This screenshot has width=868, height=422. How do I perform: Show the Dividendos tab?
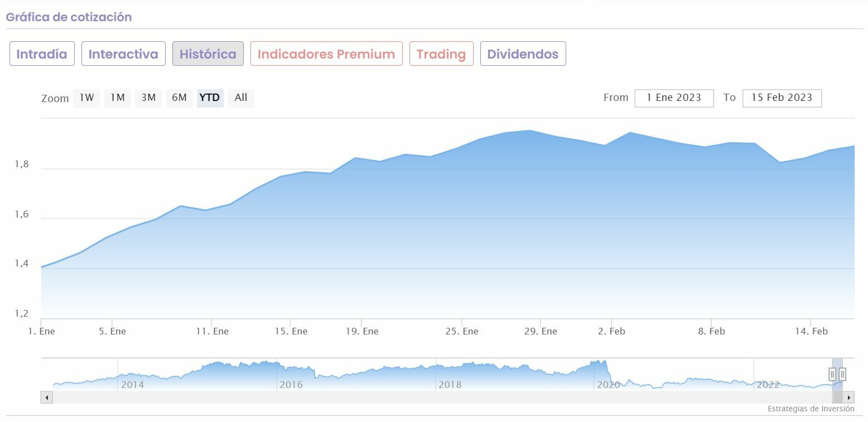tap(523, 54)
